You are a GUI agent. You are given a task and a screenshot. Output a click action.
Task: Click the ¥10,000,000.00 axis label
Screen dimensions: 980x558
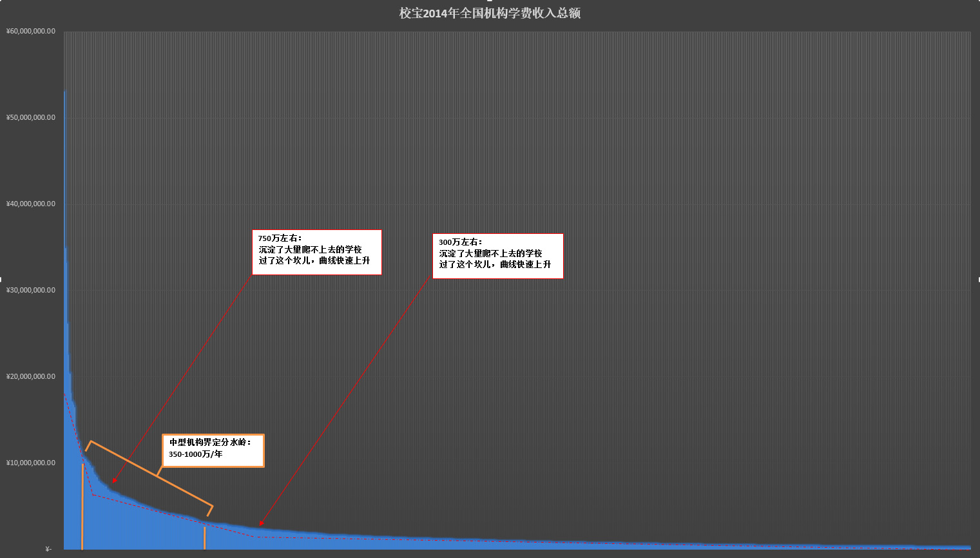click(x=31, y=463)
